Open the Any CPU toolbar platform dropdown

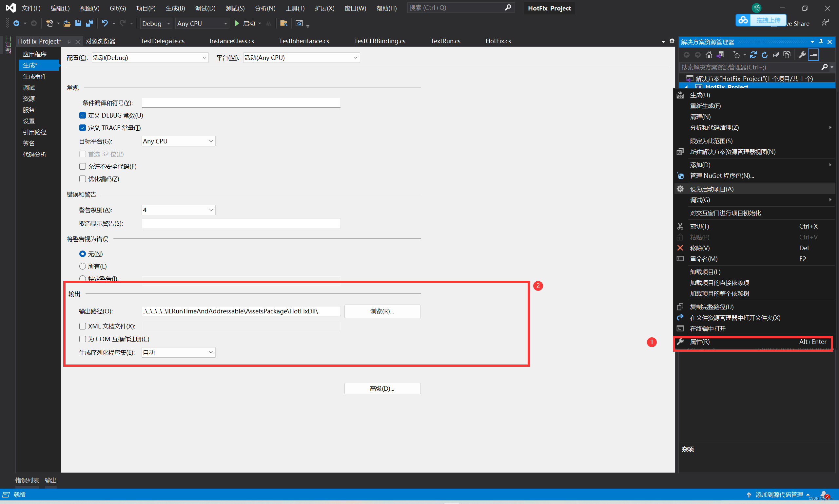[x=202, y=24]
